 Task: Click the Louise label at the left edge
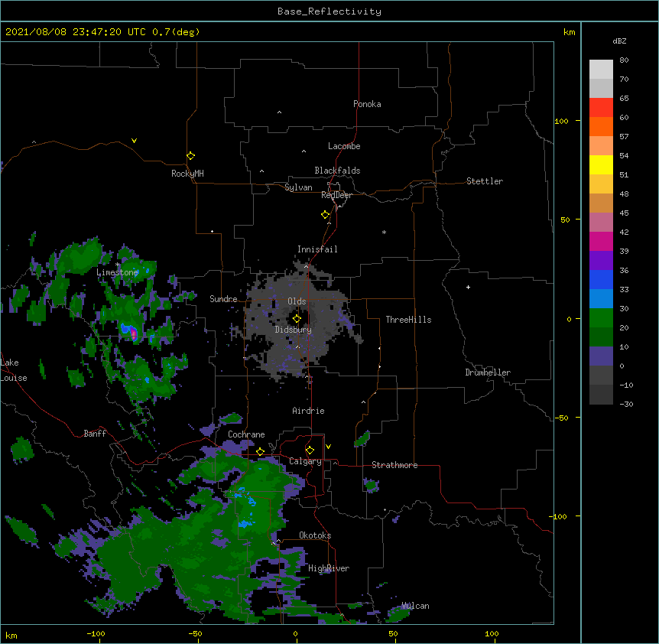tap(14, 378)
